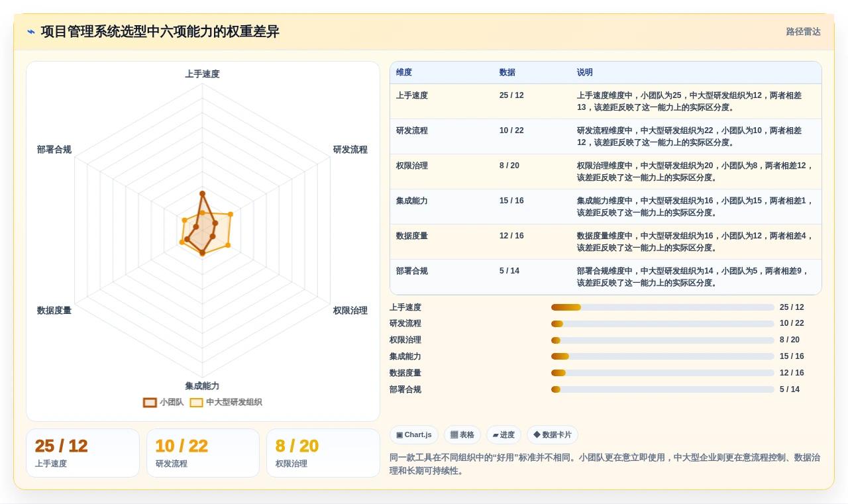Click the 5 / 14 progress list value

pos(790,389)
